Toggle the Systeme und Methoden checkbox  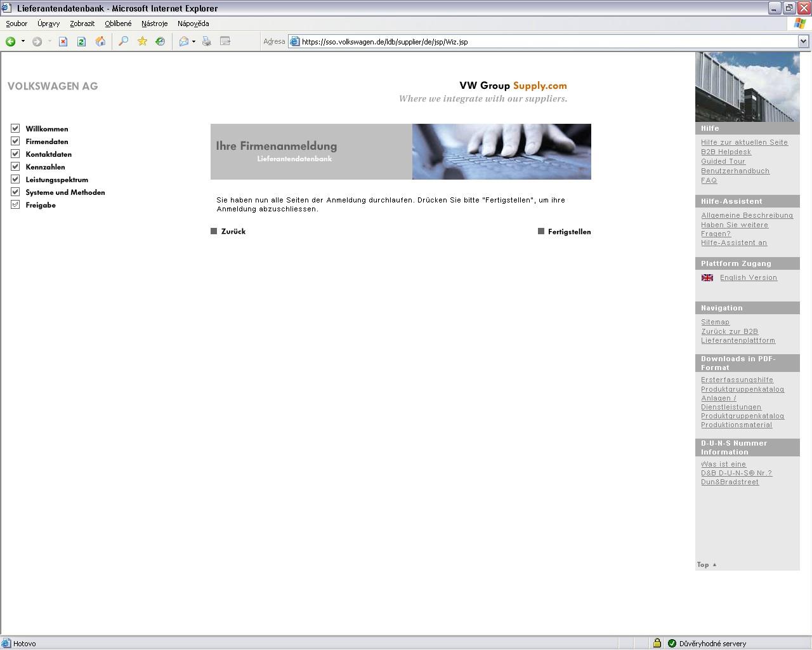pyautogui.click(x=15, y=192)
